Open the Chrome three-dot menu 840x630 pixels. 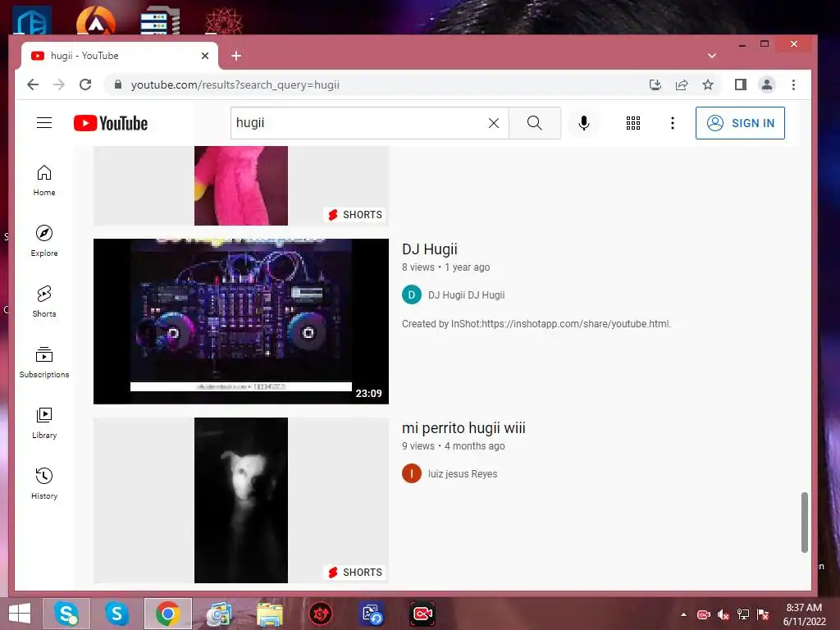coord(793,84)
